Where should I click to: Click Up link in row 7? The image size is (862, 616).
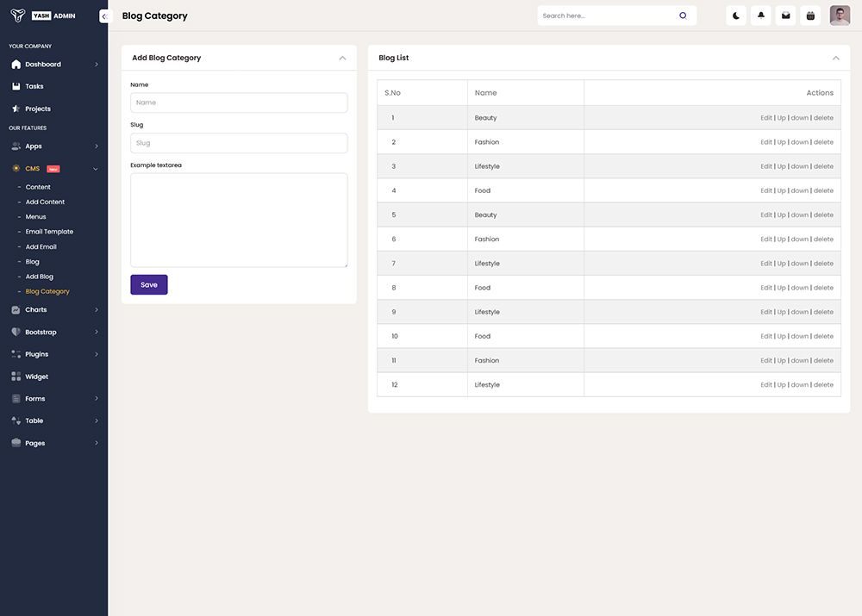[781, 264]
